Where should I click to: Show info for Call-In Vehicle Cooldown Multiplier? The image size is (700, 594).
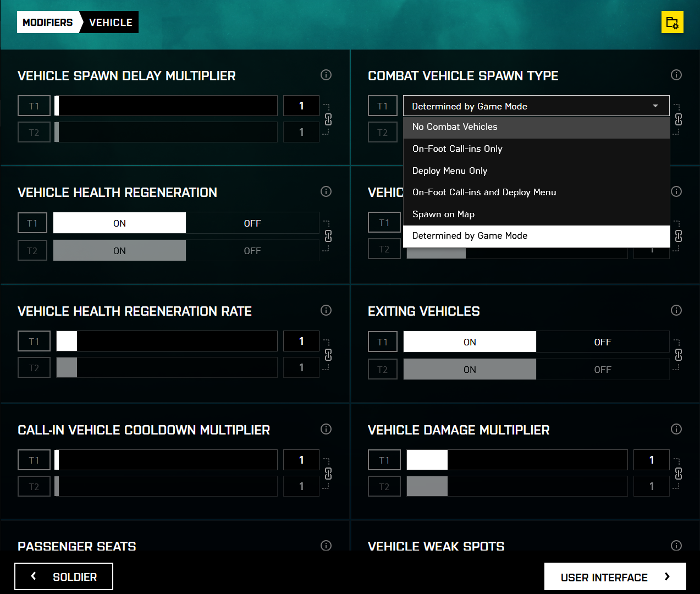click(326, 429)
